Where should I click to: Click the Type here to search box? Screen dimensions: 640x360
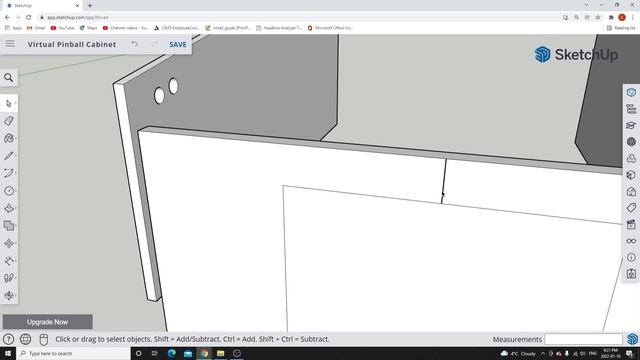pos(73,353)
